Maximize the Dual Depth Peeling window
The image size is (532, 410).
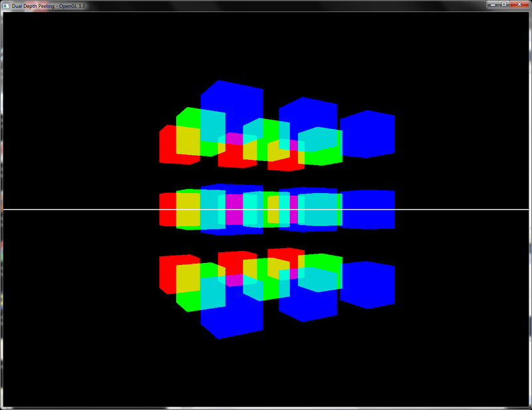point(504,5)
